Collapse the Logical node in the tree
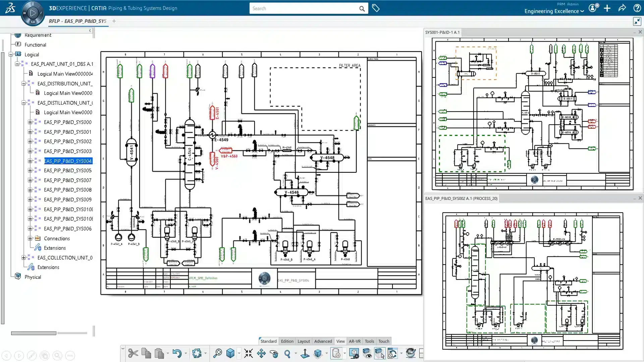 click(x=11, y=54)
